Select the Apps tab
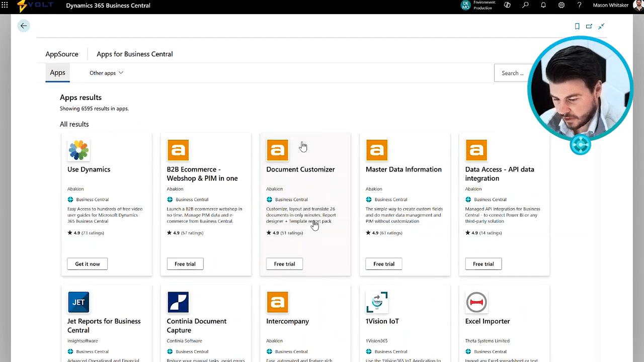 (x=57, y=72)
